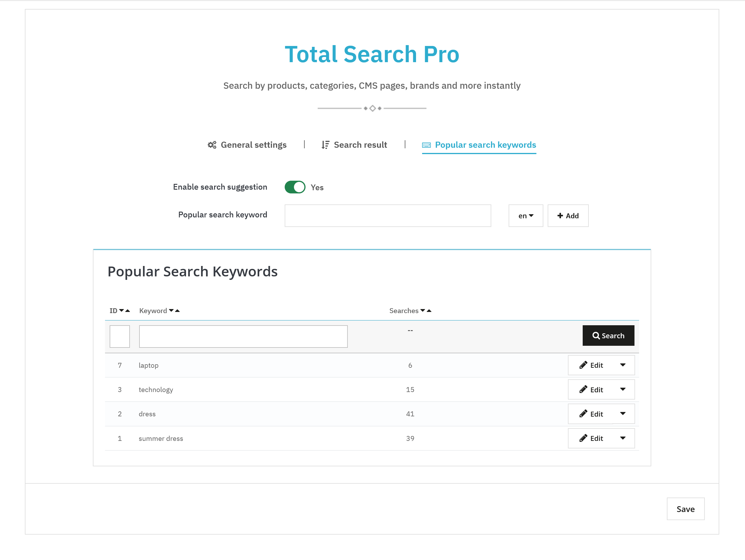Expand actions dropdown for summer dress row

coord(623,438)
